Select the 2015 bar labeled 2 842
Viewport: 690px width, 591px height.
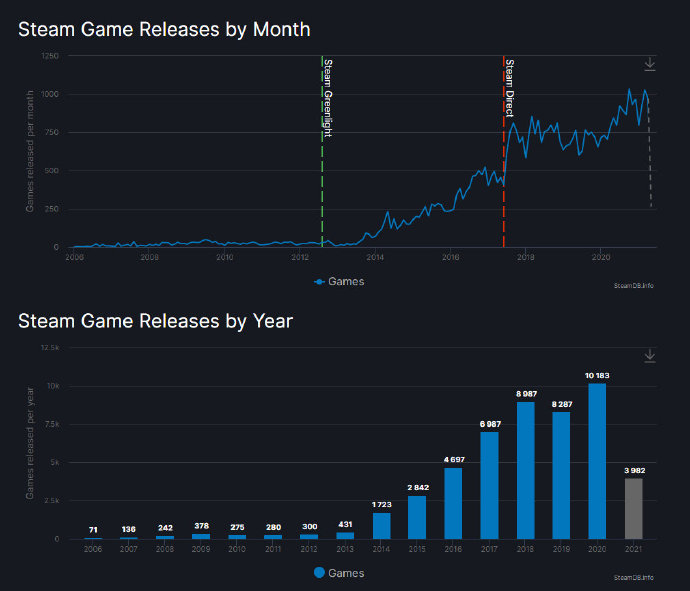tap(417, 518)
